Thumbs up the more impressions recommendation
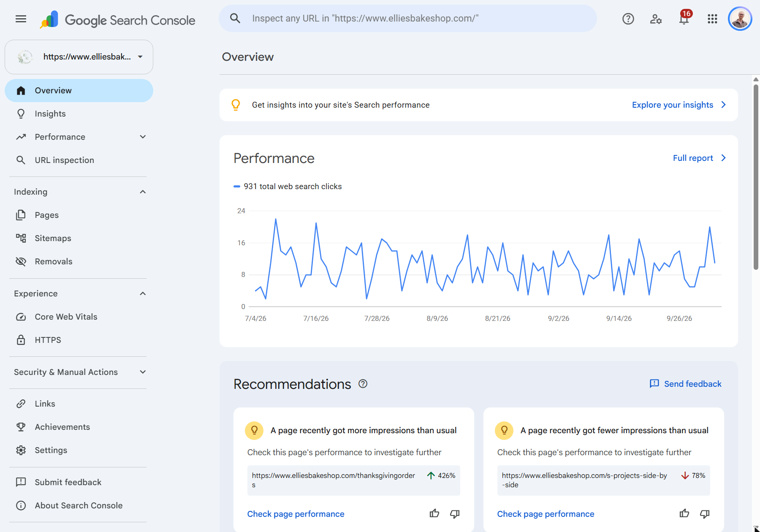760x532 pixels. [x=434, y=513]
